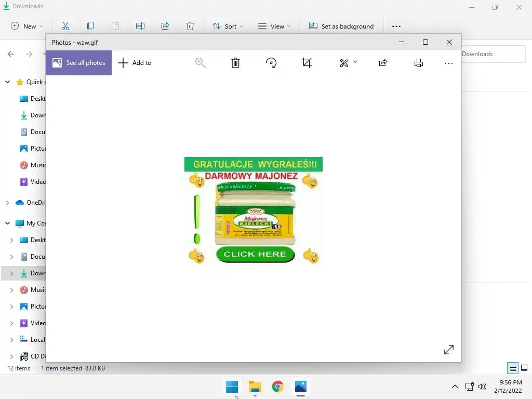
Task: Select Music under Quick access
Action: pos(33,165)
